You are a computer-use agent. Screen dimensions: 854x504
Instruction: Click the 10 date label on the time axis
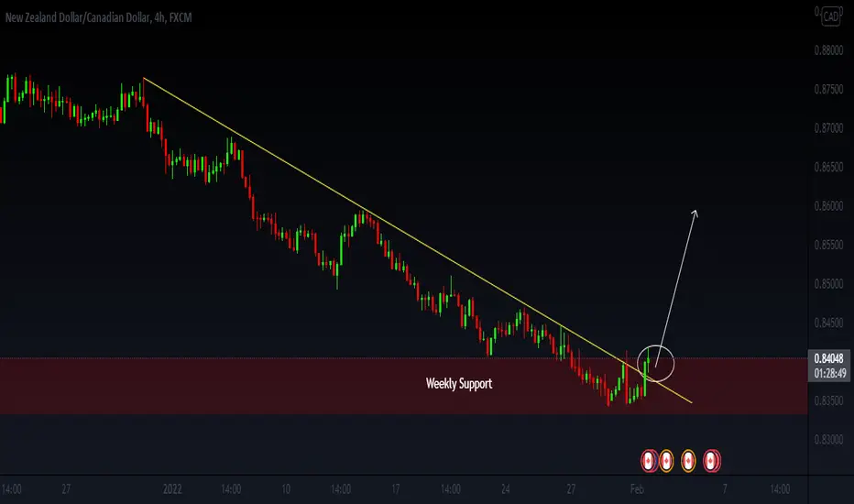[286, 488]
